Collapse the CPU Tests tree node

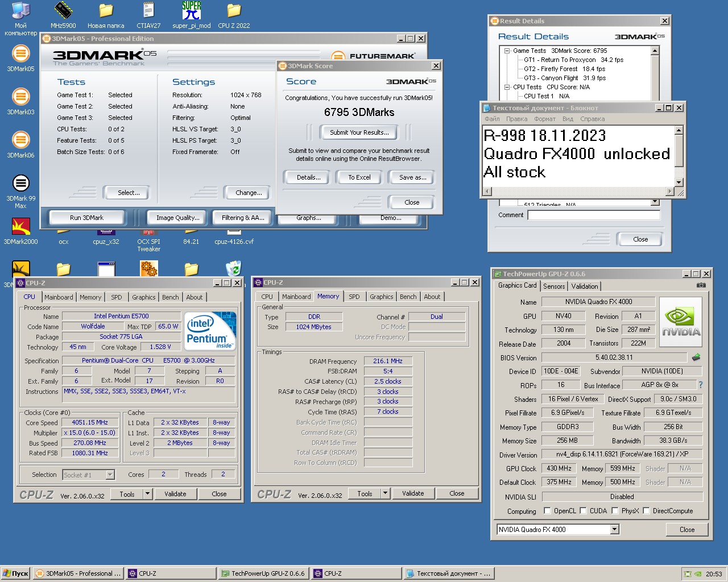point(507,87)
